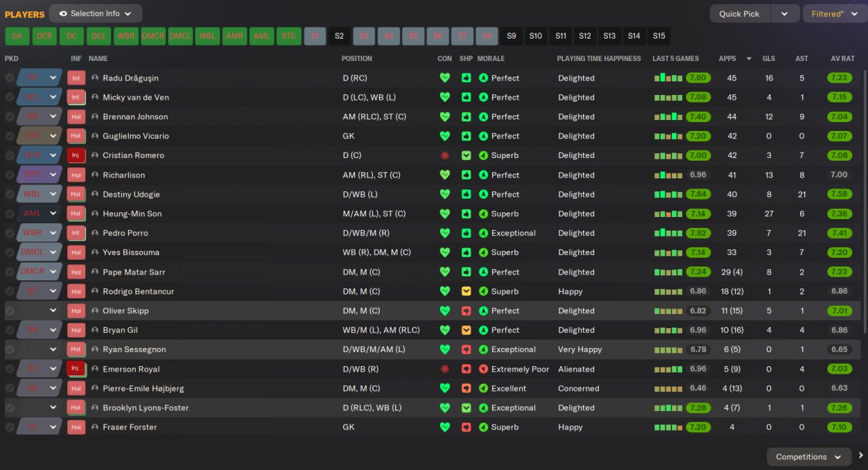Toggle selection circle for Richarlison

[x=9, y=175]
